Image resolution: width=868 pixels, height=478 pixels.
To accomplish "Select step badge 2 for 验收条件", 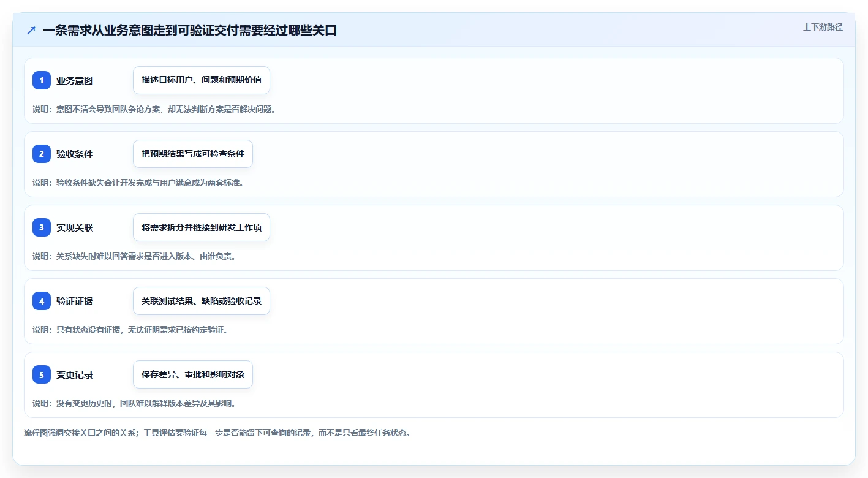I will click(42, 154).
